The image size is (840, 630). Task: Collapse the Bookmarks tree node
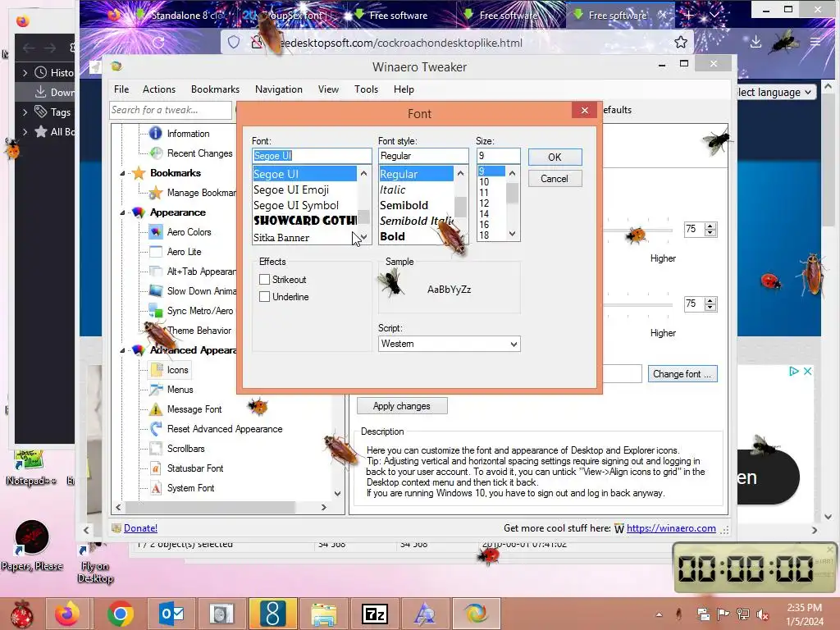coord(122,174)
